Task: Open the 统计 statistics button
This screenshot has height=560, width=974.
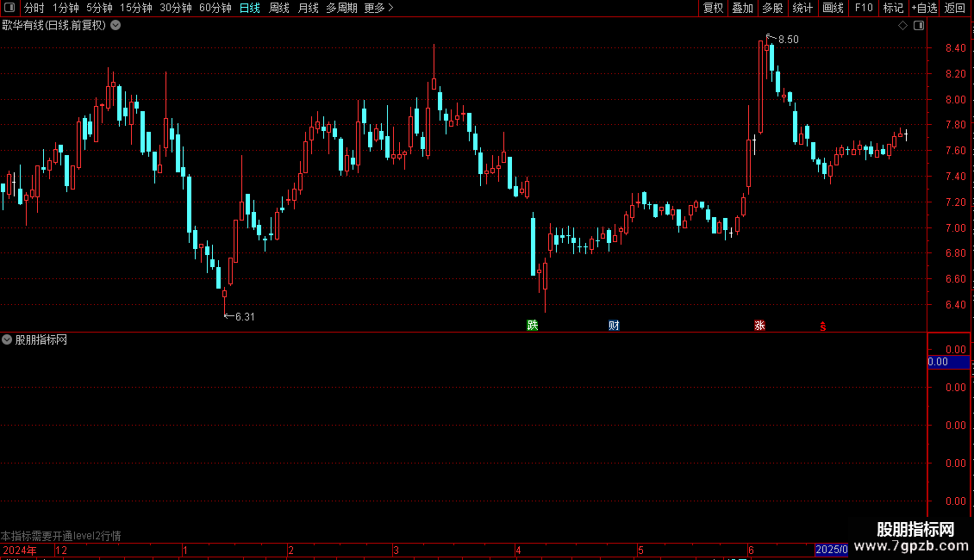Action: [802, 8]
